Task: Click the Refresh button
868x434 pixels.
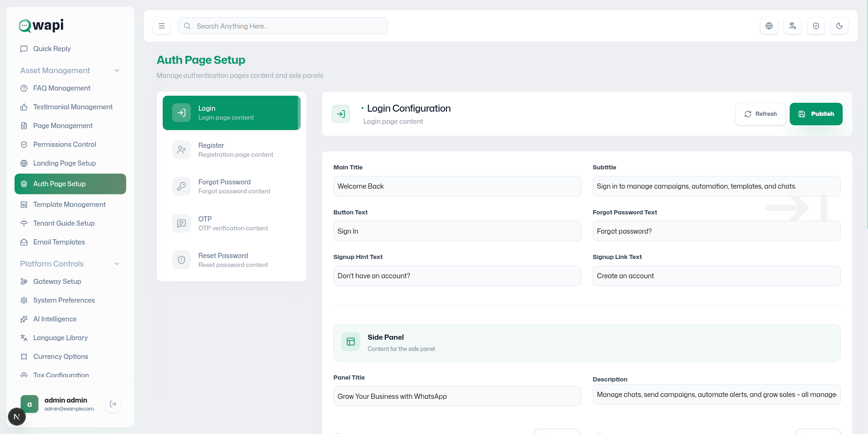Action: (x=761, y=114)
